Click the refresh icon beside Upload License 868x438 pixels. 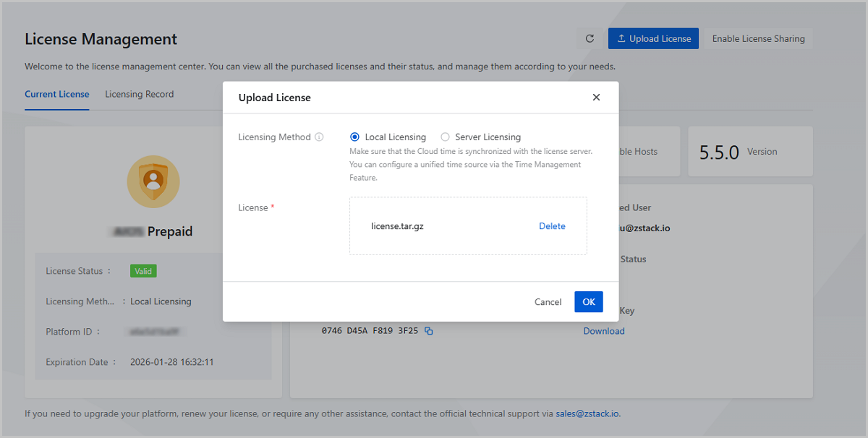(590, 39)
